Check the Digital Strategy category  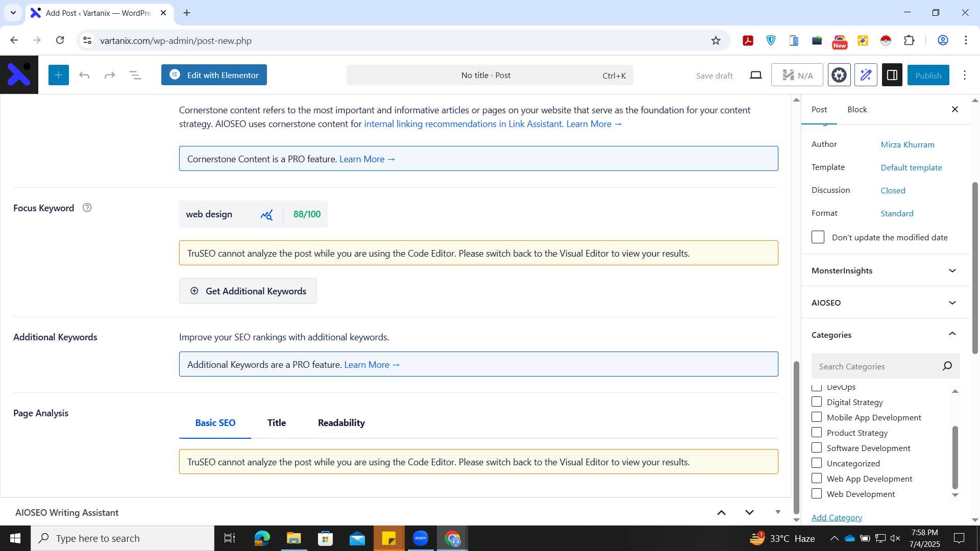817,402
